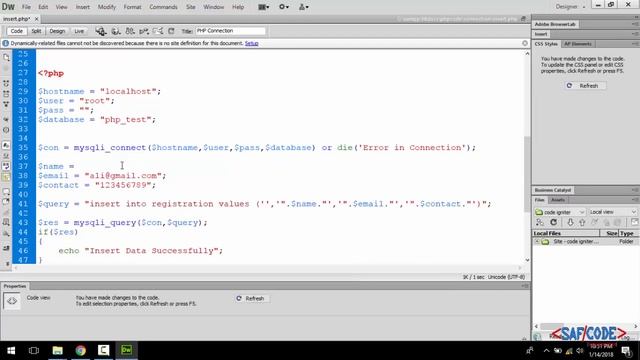640x360 pixels.
Task: Open the Local view dropdown
Action: [612, 212]
